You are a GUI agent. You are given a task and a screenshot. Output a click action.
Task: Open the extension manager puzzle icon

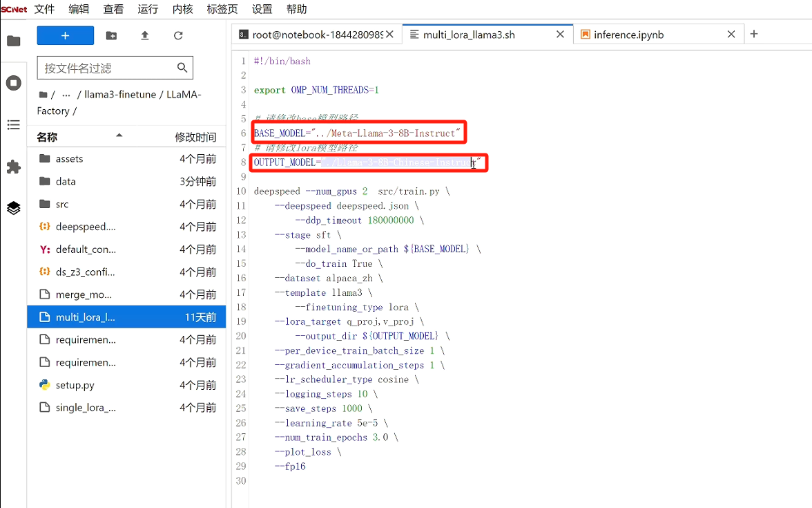(13, 167)
